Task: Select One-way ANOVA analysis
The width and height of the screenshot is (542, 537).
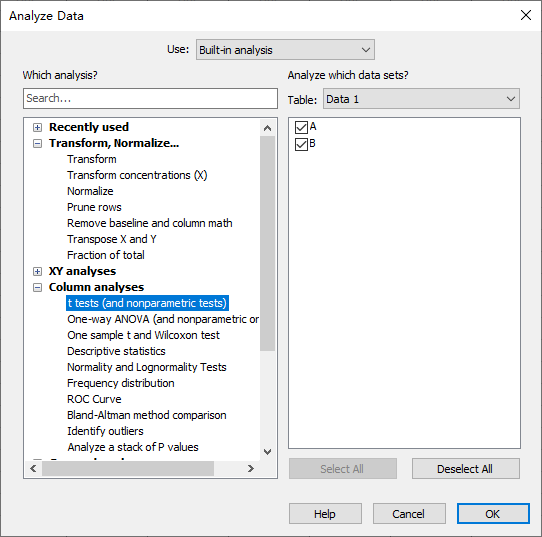Action: tap(163, 319)
